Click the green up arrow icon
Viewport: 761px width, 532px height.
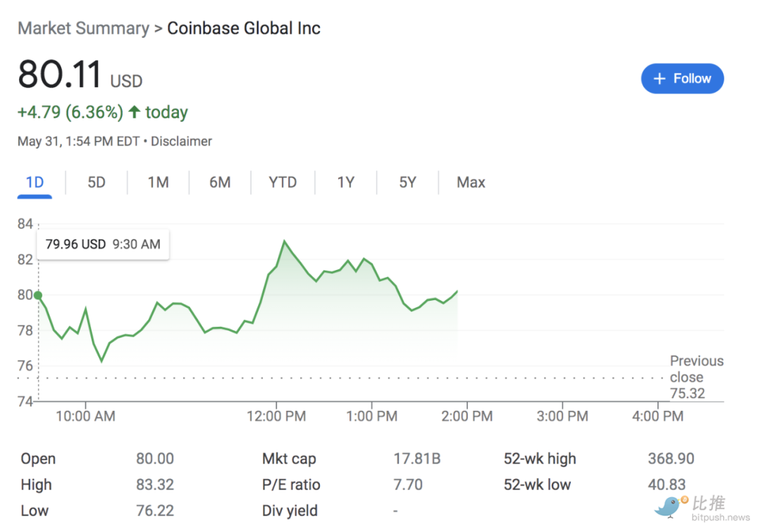pos(134,112)
